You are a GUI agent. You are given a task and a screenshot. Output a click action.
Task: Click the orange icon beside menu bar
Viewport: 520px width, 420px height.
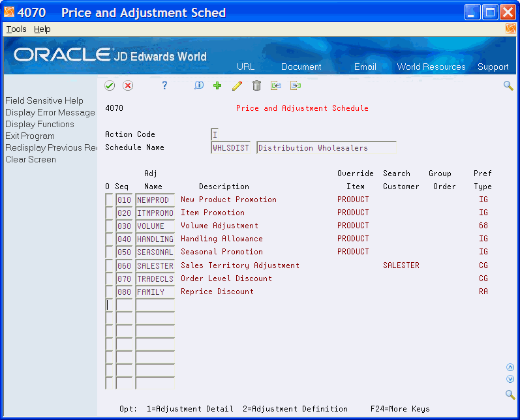[x=511, y=29]
